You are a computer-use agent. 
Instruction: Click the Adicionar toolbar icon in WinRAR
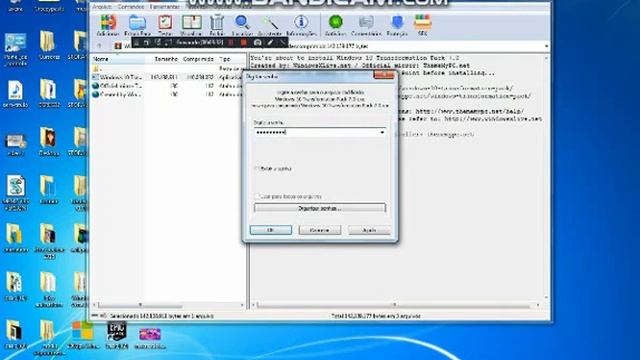[108, 25]
